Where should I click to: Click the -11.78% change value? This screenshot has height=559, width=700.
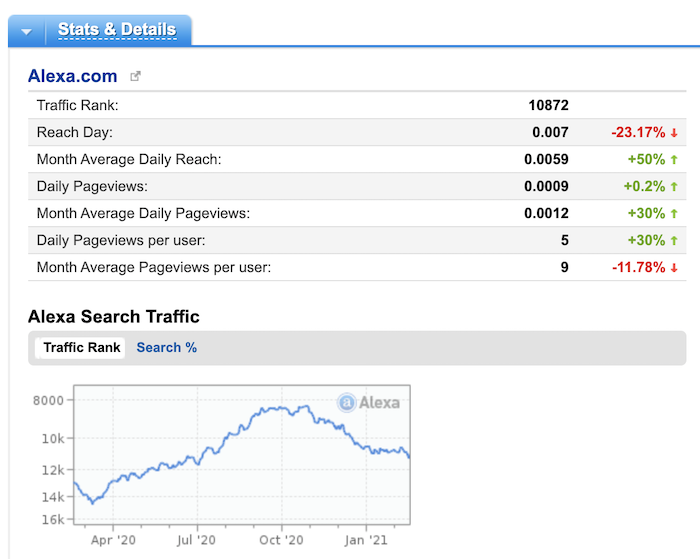tap(638, 267)
